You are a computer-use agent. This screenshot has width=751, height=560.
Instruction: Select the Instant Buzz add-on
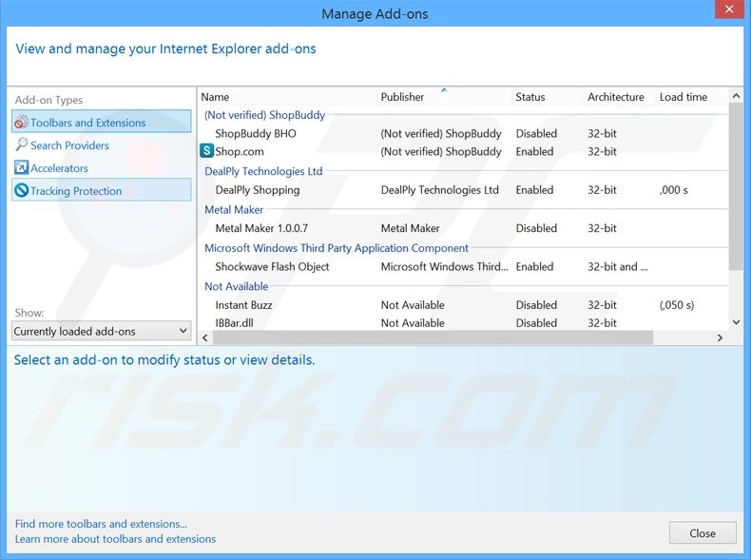pos(463,304)
